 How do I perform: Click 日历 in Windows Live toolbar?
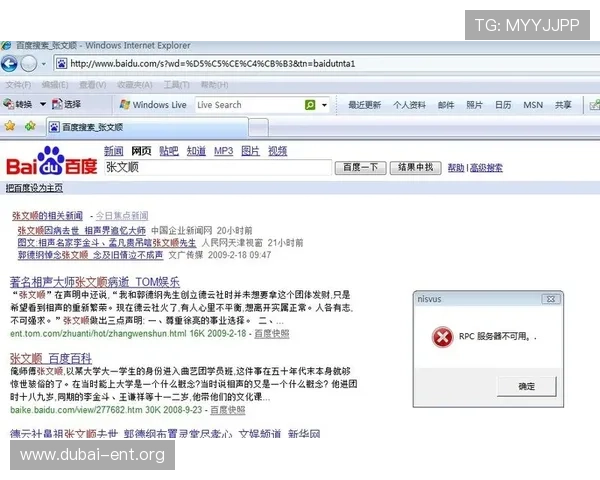(503, 104)
